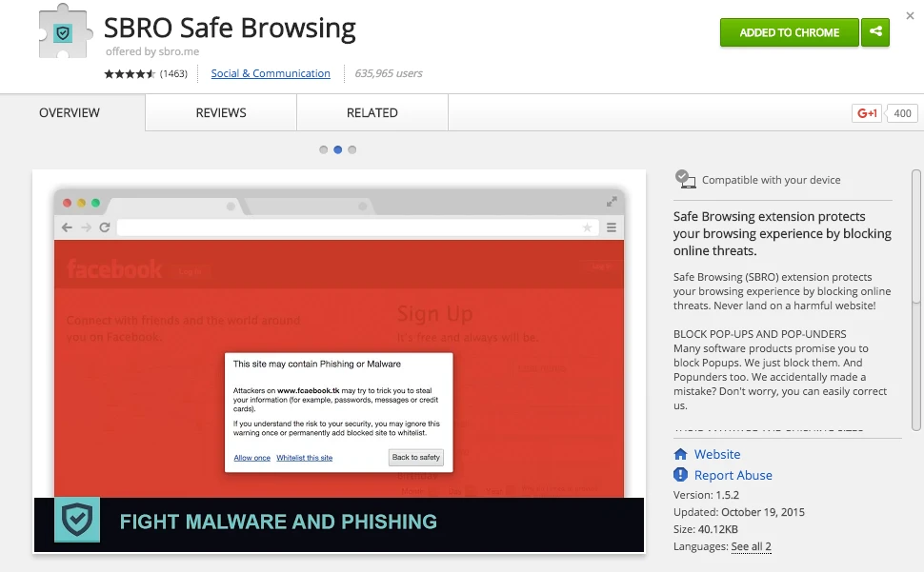Click the mock browser address bar
The image size is (924, 572).
point(358,227)
